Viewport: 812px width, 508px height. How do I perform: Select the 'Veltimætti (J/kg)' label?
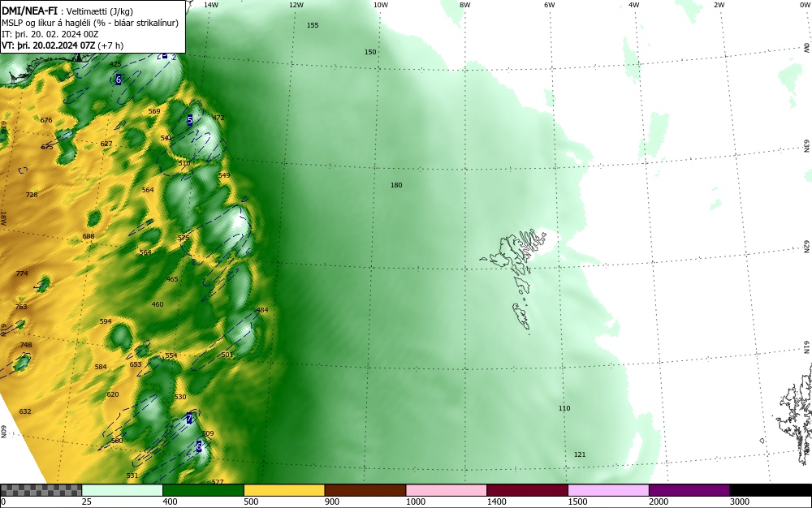[99, 11]
